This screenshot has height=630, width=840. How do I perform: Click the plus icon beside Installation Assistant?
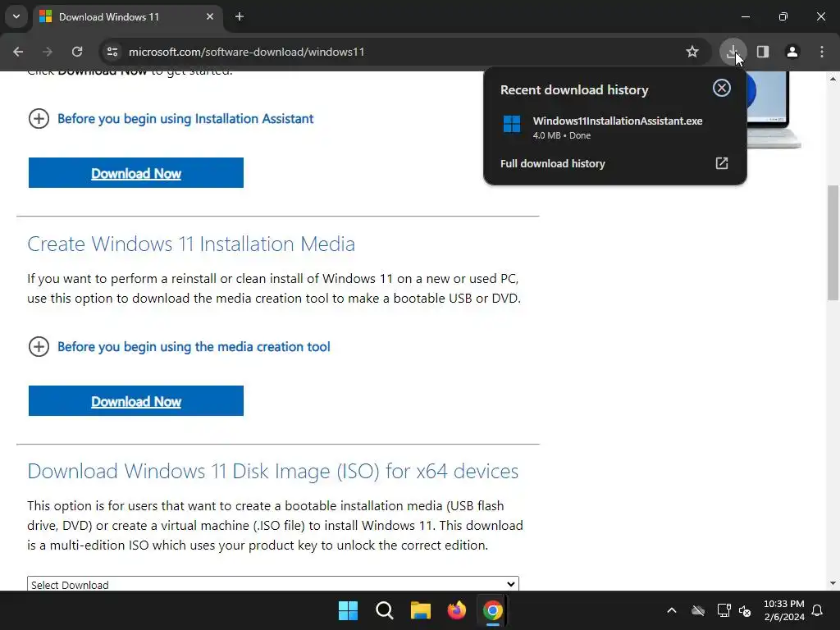39,118
